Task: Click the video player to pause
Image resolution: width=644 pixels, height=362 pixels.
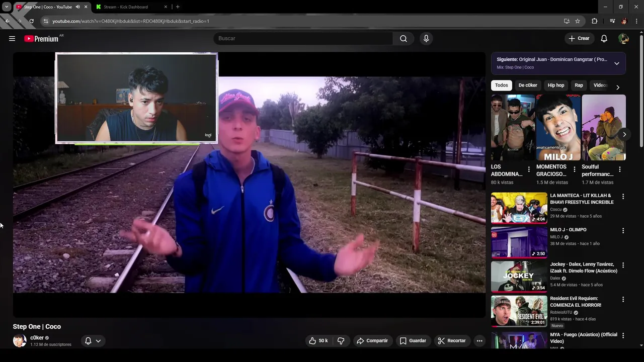Action: (249, 185)
